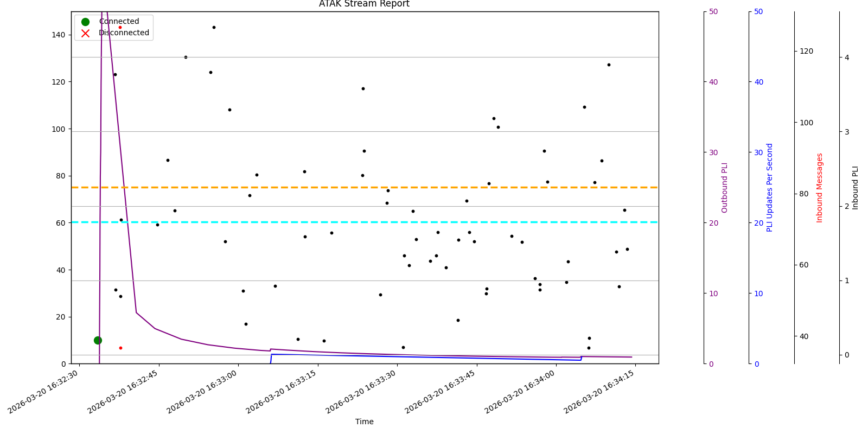Select the blue "PLI Updates Per Second" label
The height and width of the screenshot is (434, 868).
coord(769,188)
